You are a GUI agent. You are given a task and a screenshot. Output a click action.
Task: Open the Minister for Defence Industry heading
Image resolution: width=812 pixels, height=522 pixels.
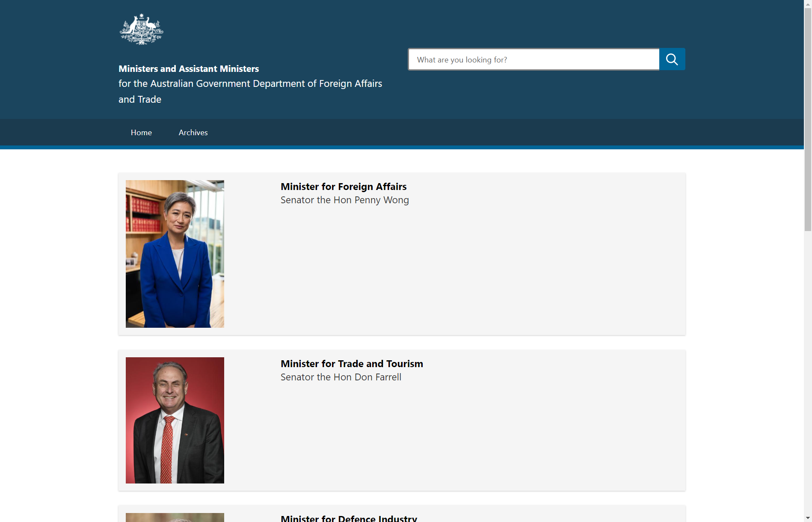tap(349, 518)
